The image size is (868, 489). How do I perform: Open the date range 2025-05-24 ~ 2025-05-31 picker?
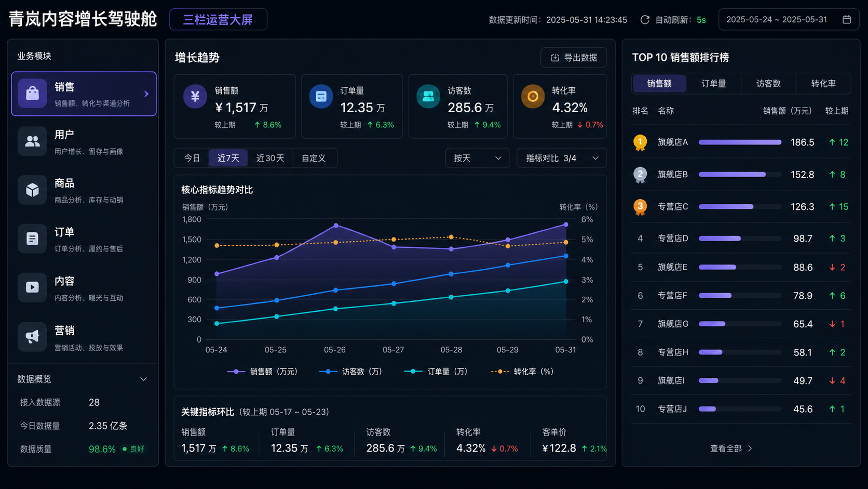(x=789, y=20)
